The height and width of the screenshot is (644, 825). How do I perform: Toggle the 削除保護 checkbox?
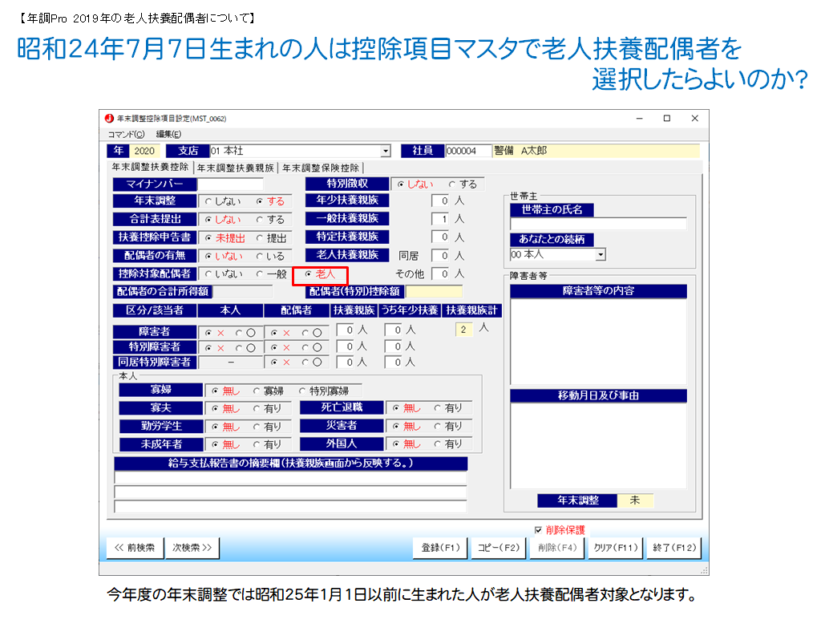click(538, 530)
